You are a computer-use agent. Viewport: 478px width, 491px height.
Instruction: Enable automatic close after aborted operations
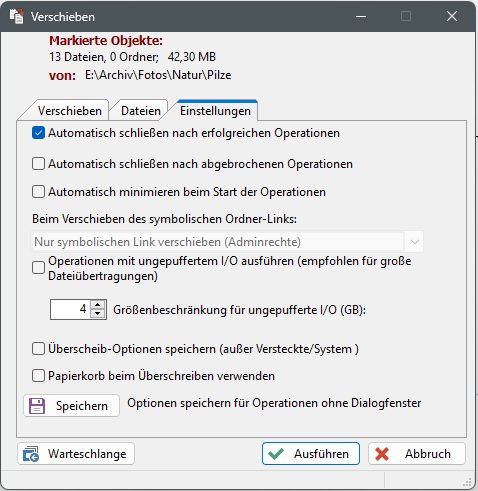coord(38,164)
